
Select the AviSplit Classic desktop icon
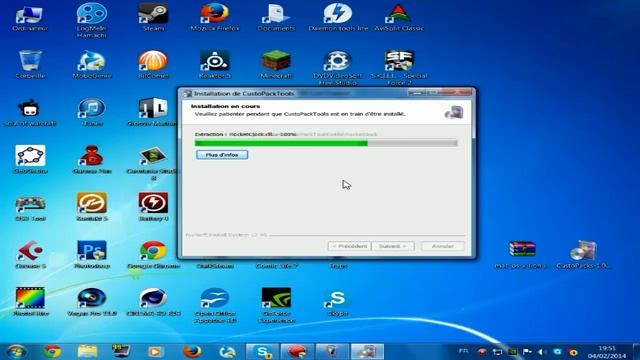(399, 17)
